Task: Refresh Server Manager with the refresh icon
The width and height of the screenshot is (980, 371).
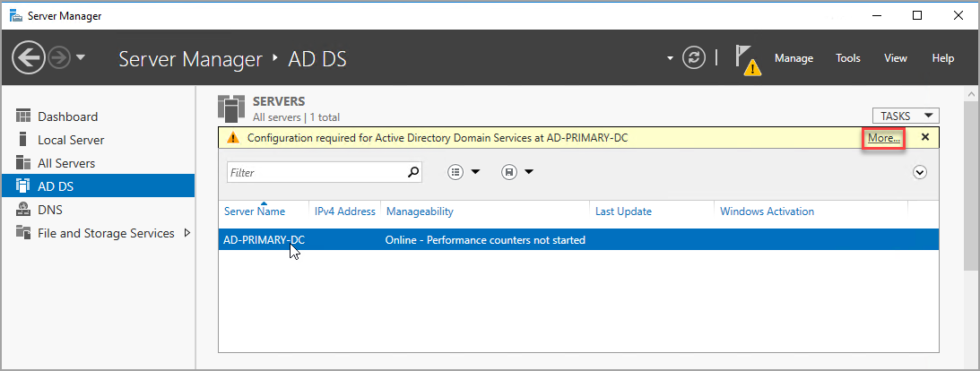Action: (x=694, y=58)
